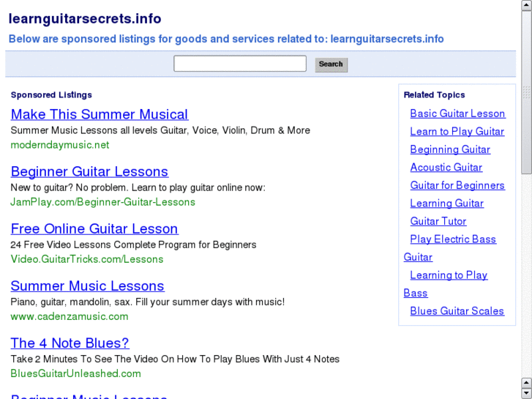Select Learn to Play Guitar related topic
Screen dimensions: 532x399
point(457,132)
